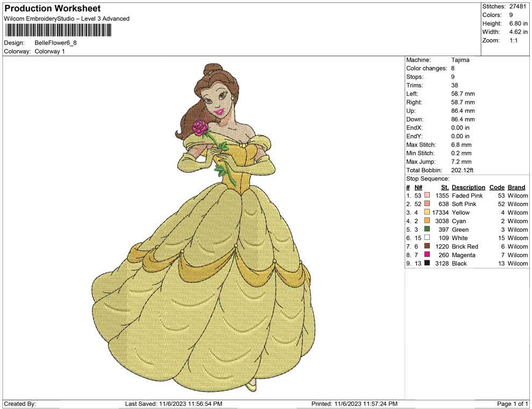Pick the Green thread swatch

[427, 230]
